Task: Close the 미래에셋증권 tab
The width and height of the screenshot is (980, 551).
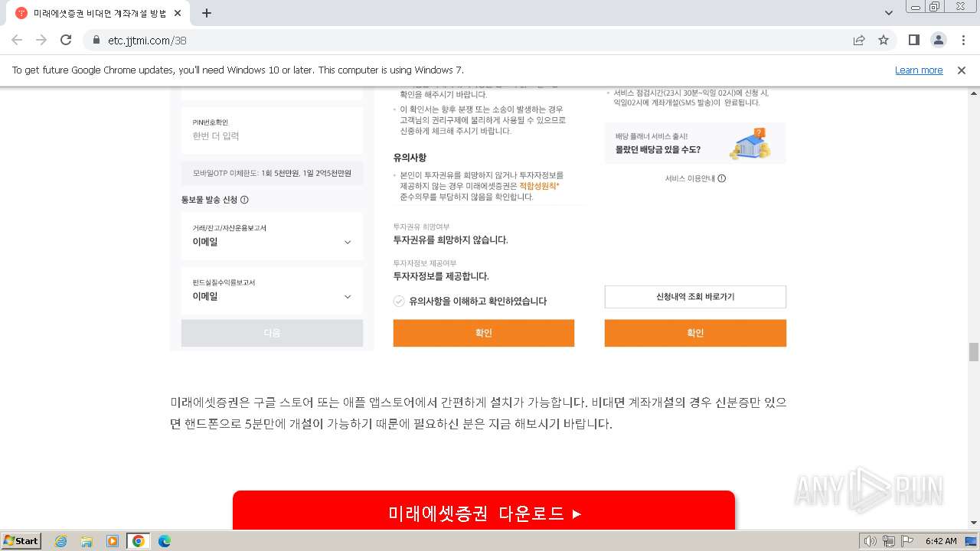Action: (178, 13)
